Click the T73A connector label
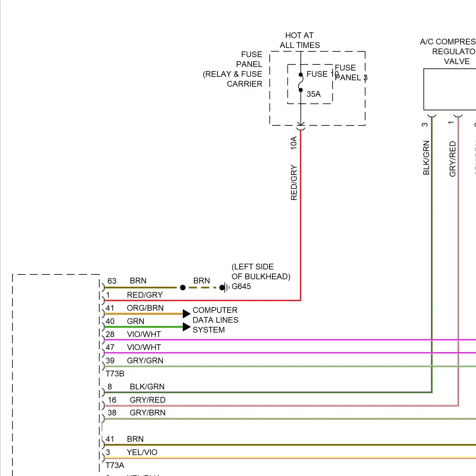This screenshot has width=476, height=476. 115,466
